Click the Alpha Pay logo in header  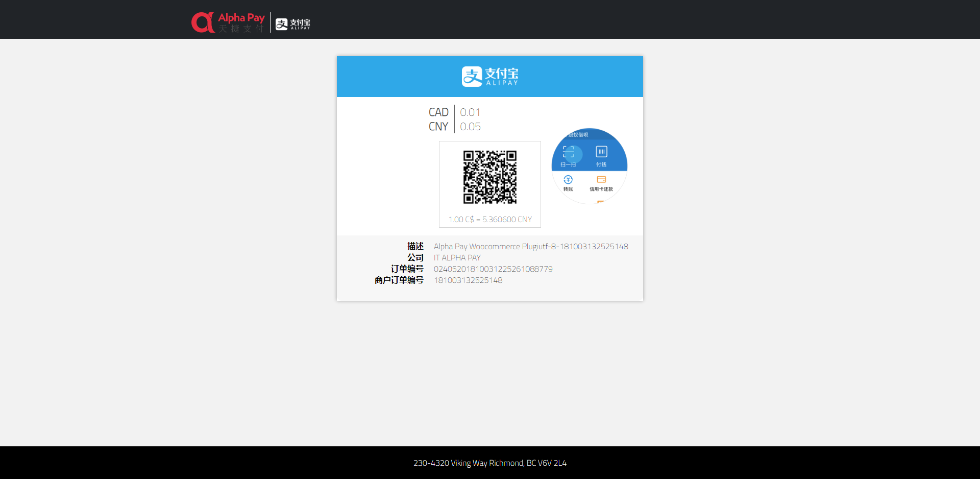pos(228,22)
